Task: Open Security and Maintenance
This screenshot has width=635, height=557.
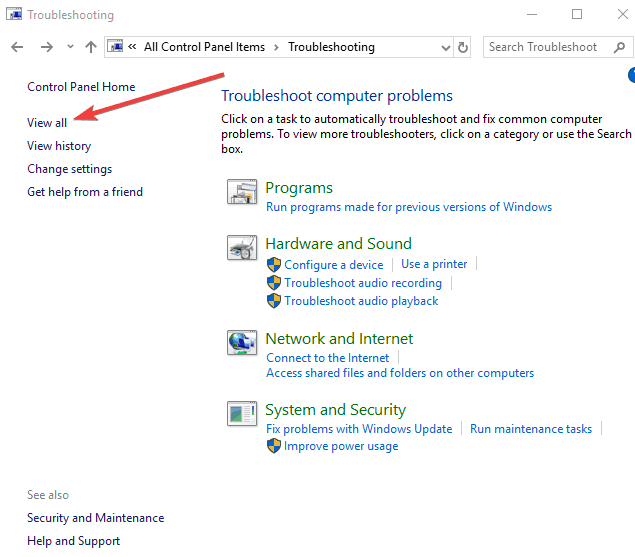Action: (96, 518)
